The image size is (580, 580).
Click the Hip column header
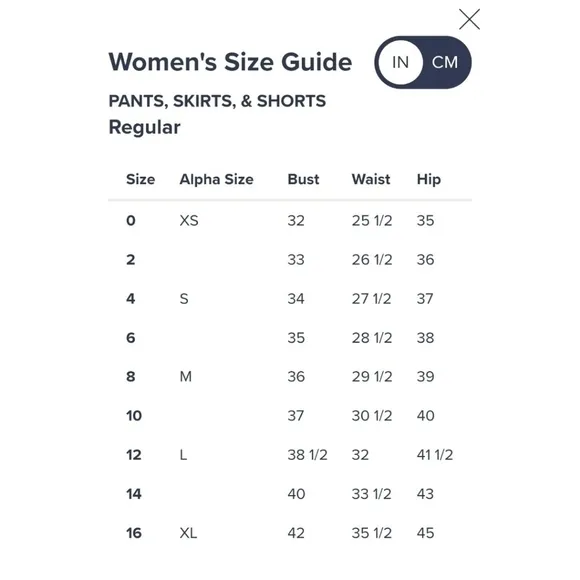coord(429,180)
